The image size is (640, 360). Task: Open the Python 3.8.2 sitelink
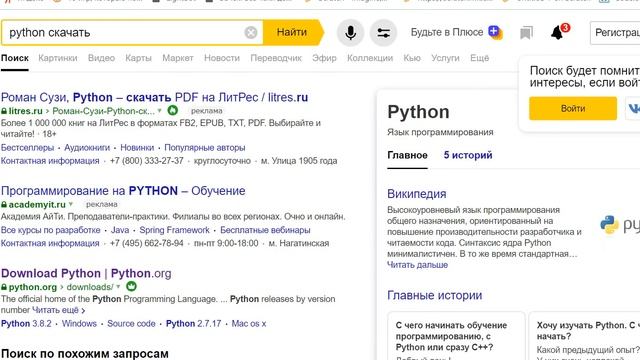(26, 324)
